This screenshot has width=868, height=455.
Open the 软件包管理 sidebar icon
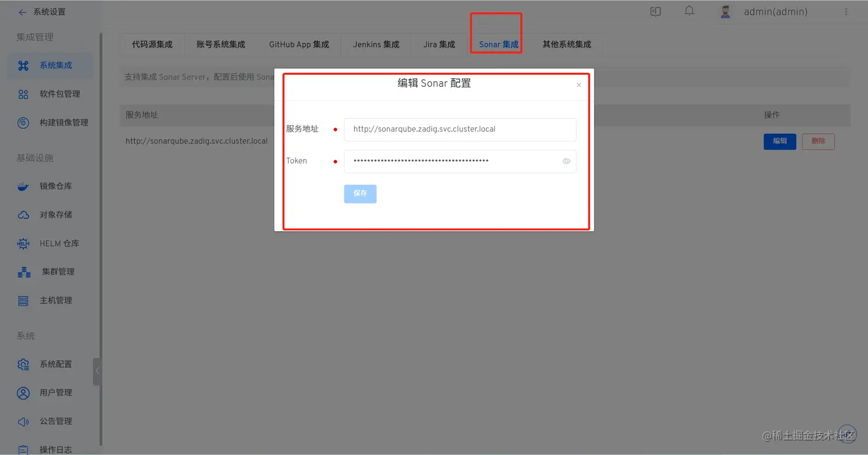coord(23,94)
